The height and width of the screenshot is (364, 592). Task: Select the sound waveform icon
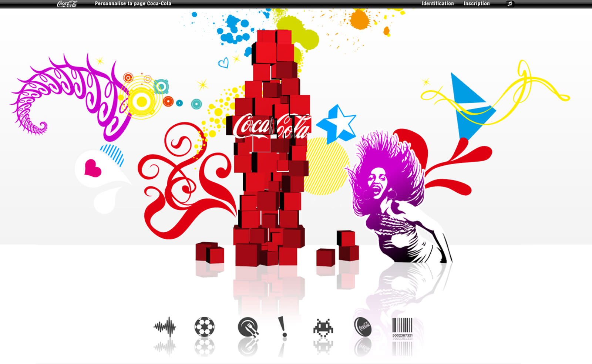tap(165, 327)
